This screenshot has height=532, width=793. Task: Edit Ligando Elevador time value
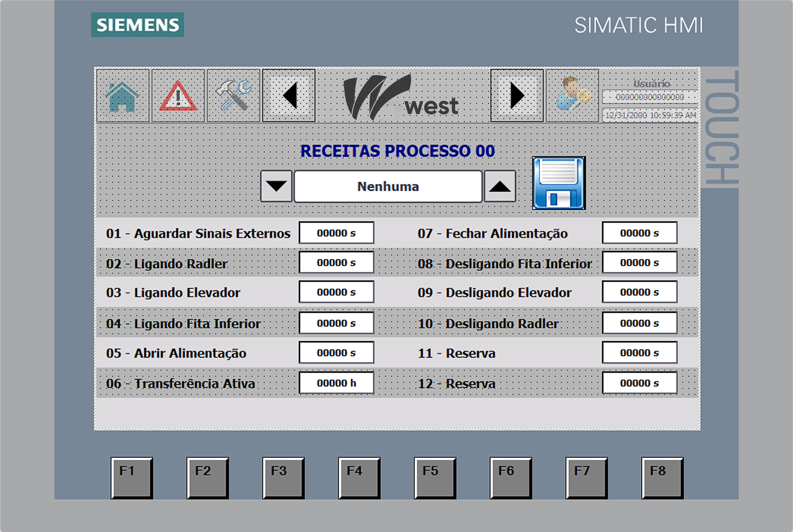(336, 292)
